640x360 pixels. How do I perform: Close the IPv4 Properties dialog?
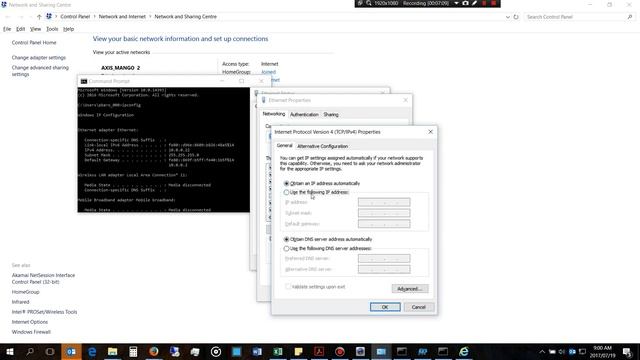tap(430, 132)
